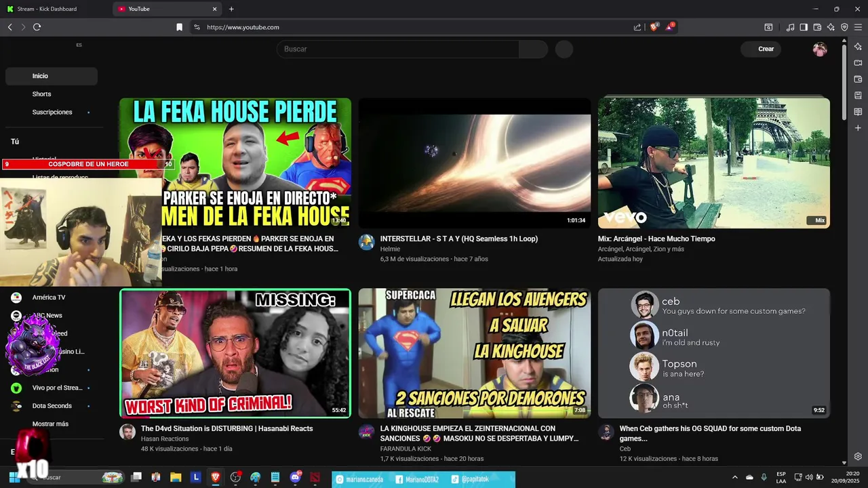Open Hasan Reactions channel name
The width and height of the screenshot is (868, 488).
[165, 439]
